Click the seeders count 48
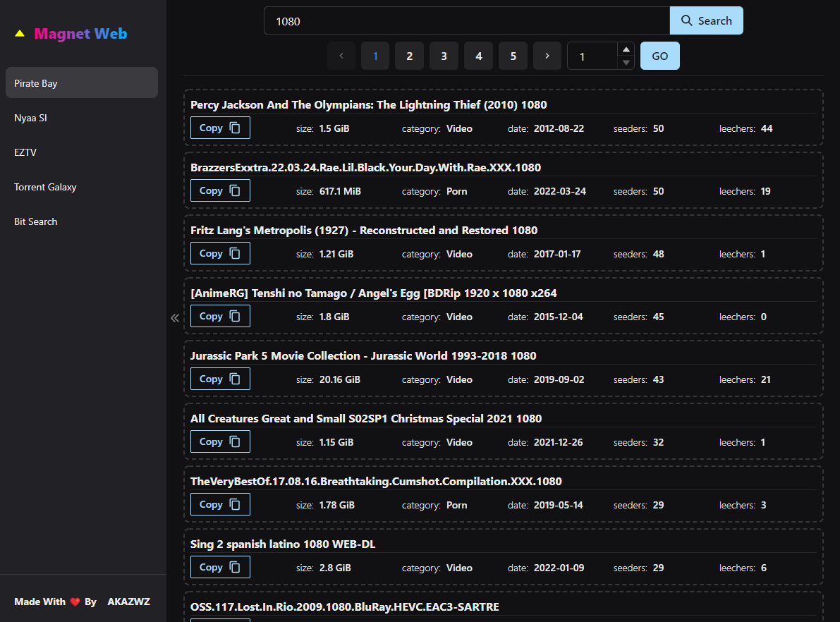The width and height of the screenshot is (840, 622). click(659, 254)
